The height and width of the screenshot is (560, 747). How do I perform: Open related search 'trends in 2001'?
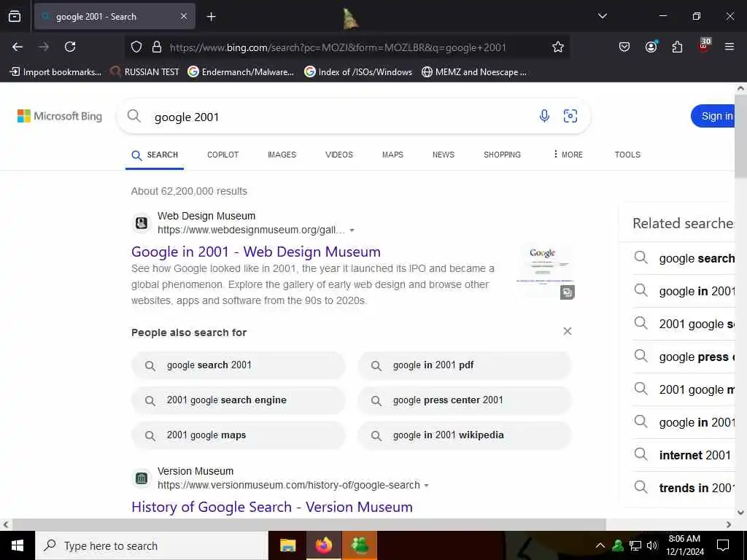click(x=684, y=488)
